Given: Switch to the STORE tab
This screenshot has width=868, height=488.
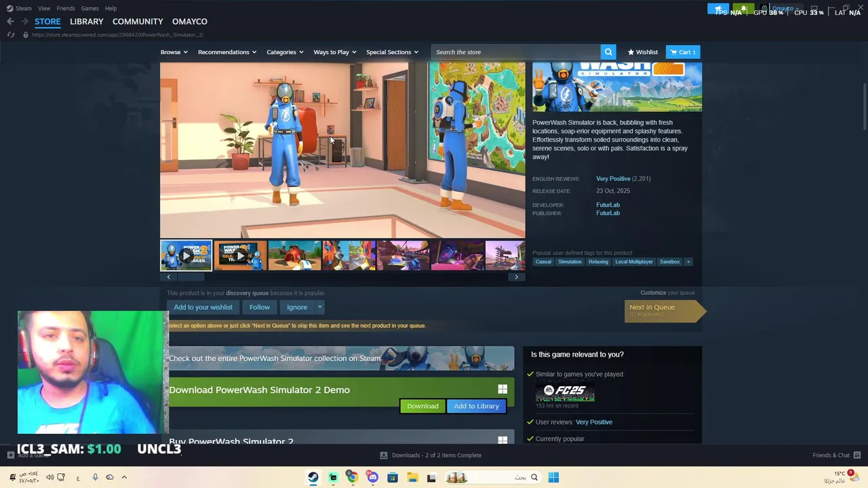Looking at the screenshot, I should pos(47,22).
